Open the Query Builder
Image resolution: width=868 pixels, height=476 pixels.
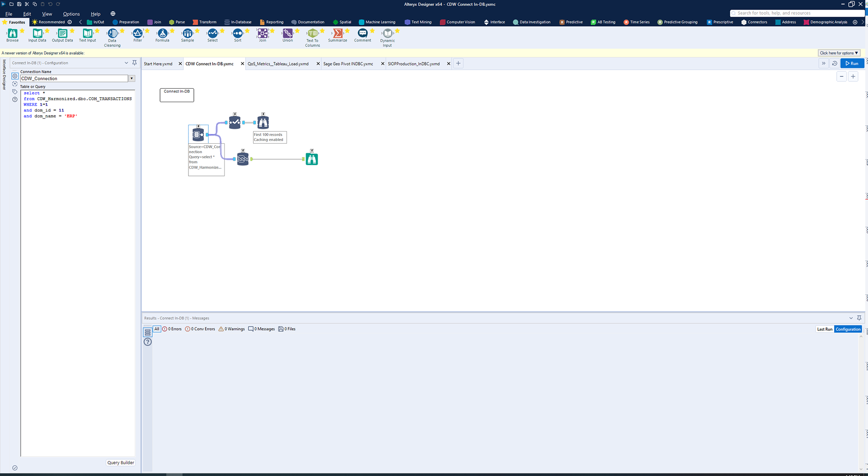click(x=121, y=462)
